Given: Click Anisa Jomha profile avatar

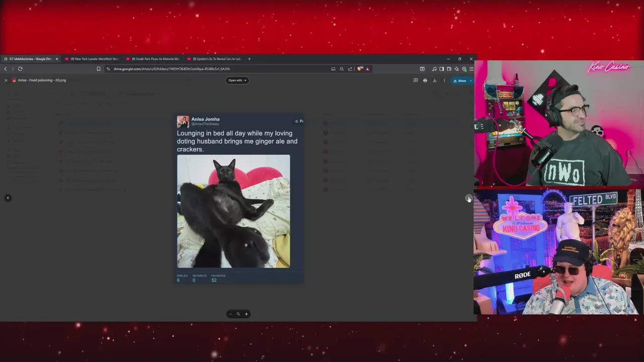Looking at the screenshot, I should pyautogui.click(x=183, y=122).
